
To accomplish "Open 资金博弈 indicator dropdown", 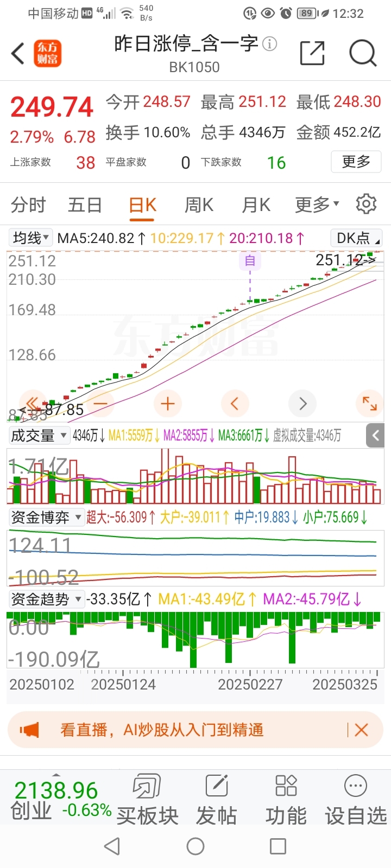I will click(x=46, y=518).
